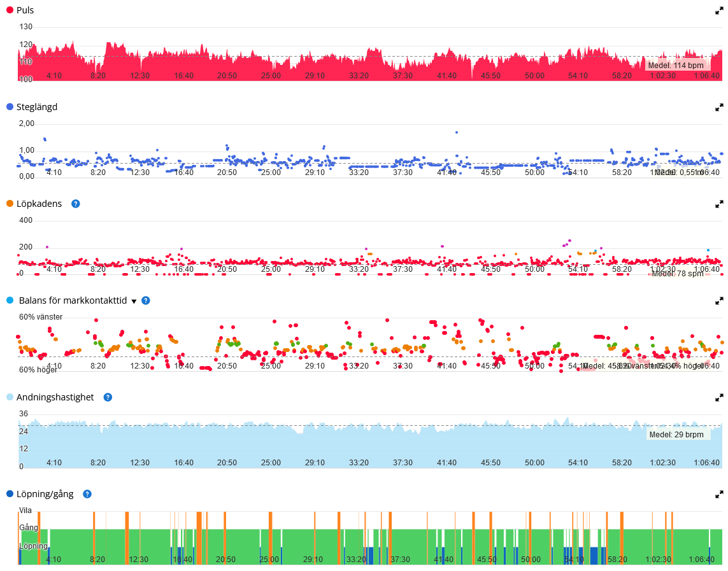The width and height of the screenshot is (728, 571).
Task: Open the Balans för markkontakttid metric dropdown arrow
Action: tap(134, 301)
